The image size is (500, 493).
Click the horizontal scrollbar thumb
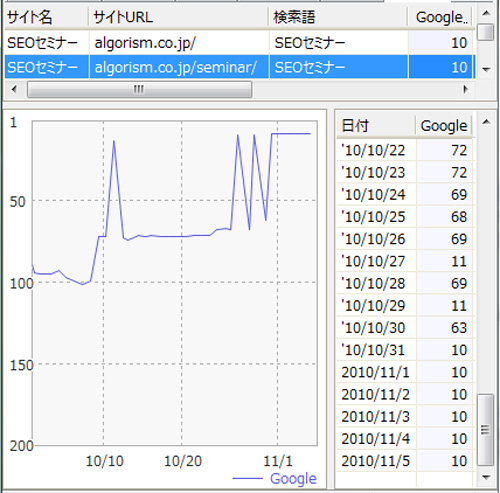click(139, 89)
